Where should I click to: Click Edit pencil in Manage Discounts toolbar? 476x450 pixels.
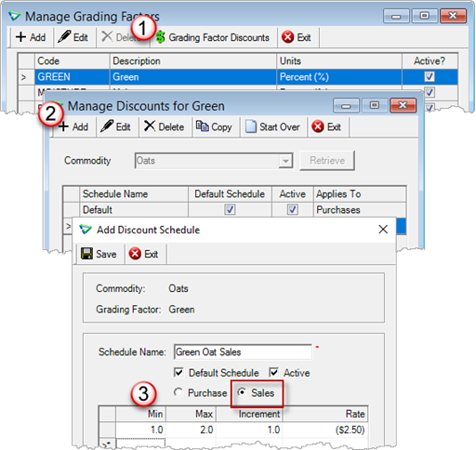click(115, 126)
